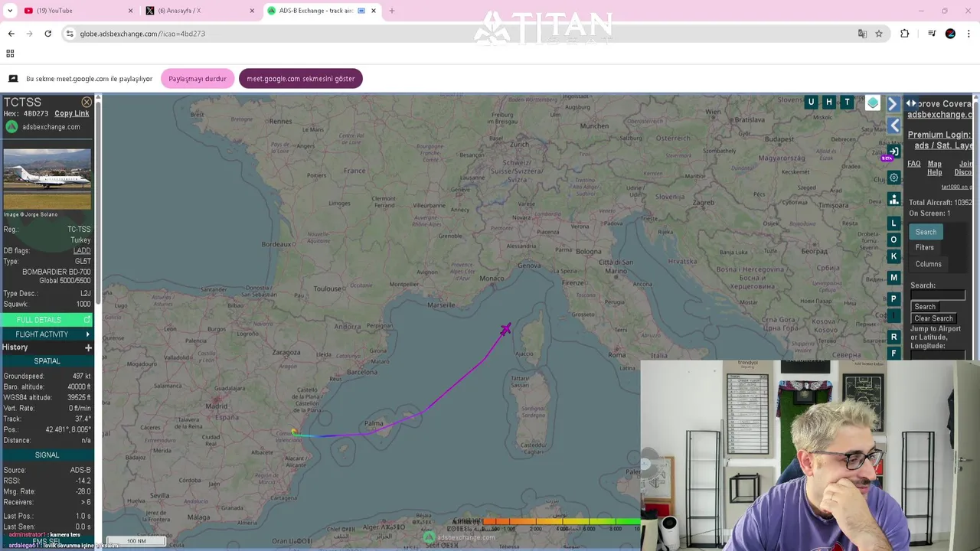
Task: Open the Map Help link
Action: pos(935,168)
